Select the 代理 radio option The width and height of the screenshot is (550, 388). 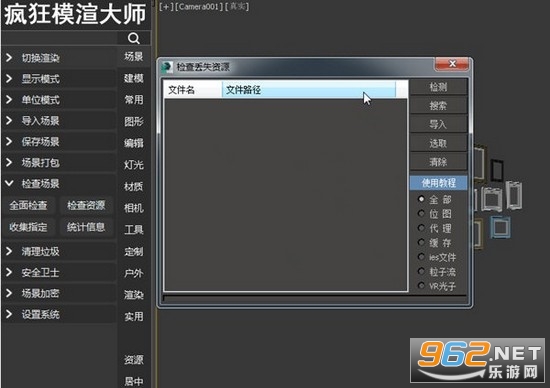421,228
